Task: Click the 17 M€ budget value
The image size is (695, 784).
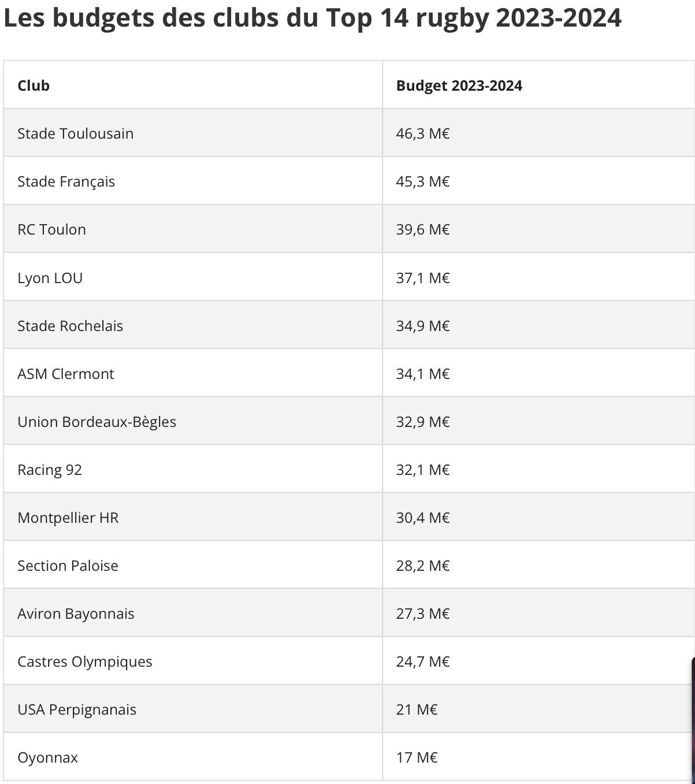Action: pyautogui.click(x=417, y=757)
